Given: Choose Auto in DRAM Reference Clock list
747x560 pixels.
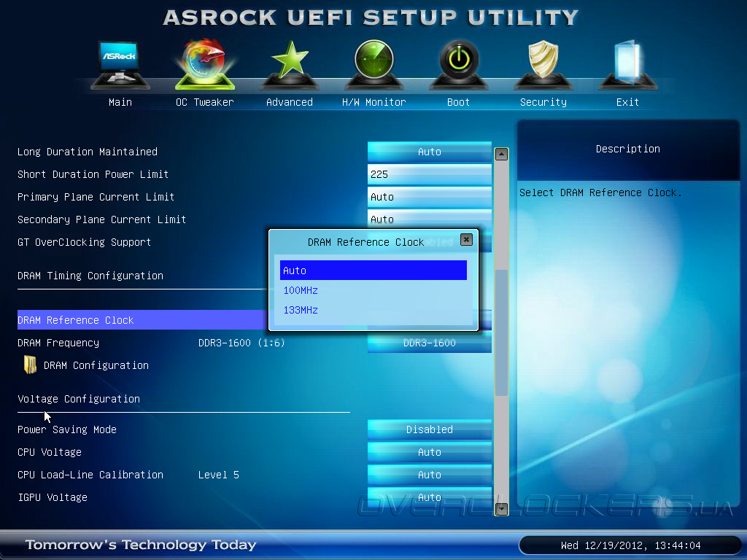Looking at the screenshot, I should (373, 271).
